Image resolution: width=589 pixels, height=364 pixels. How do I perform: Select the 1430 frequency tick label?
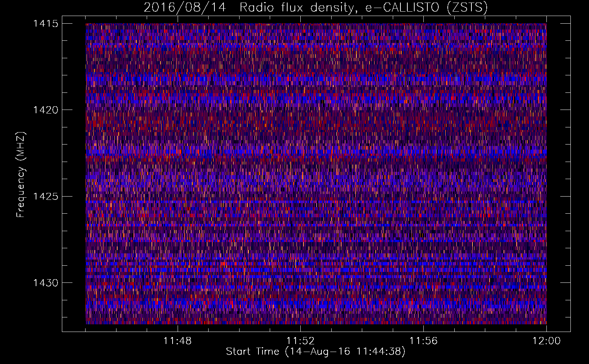[x=46, y=283]
